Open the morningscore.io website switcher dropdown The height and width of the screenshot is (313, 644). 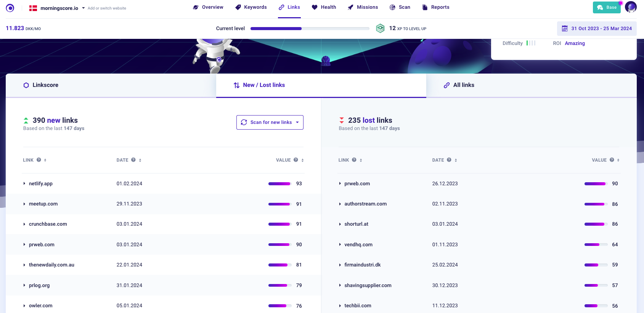click(x=84, y=8)
